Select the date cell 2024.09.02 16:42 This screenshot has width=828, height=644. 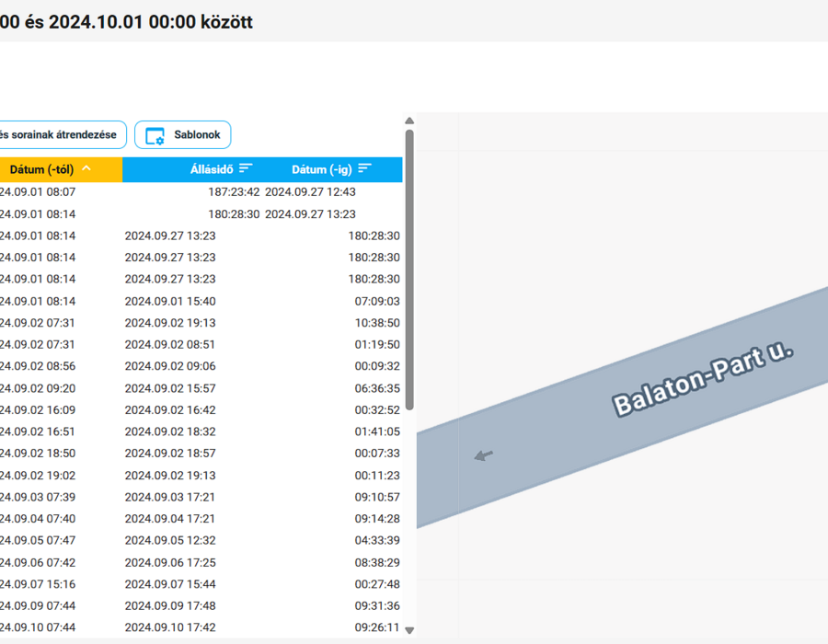pos(170,410)
